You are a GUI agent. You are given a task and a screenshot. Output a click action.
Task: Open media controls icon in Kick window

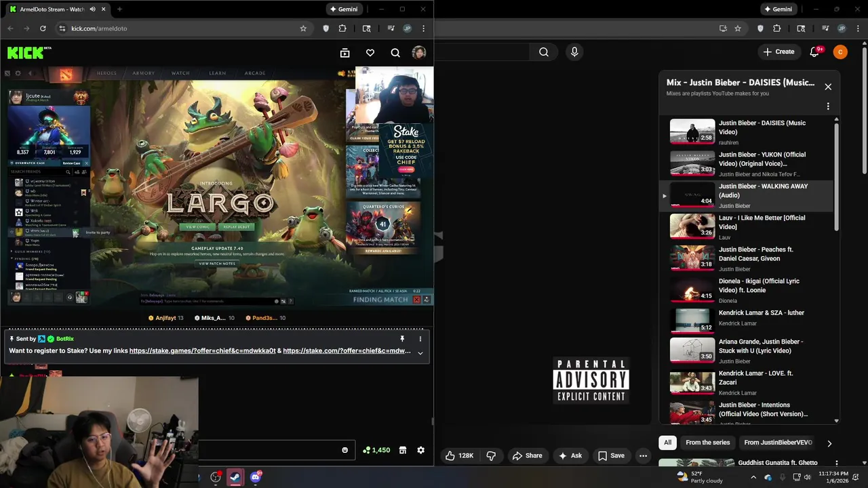click(391, 28)
